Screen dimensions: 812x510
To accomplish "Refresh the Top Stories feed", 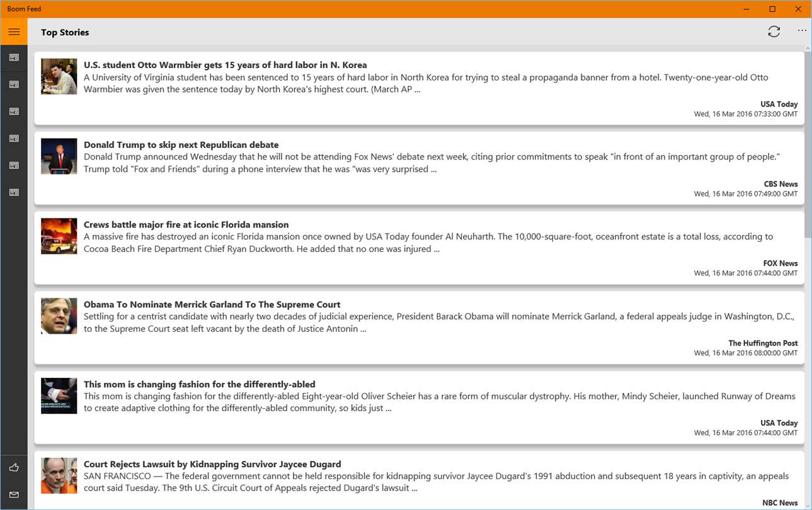I will [774, 31].
